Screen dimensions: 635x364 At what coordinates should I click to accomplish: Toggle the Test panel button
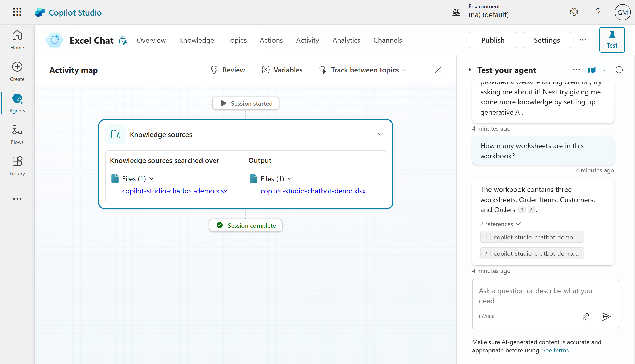(x=612, y=40)
